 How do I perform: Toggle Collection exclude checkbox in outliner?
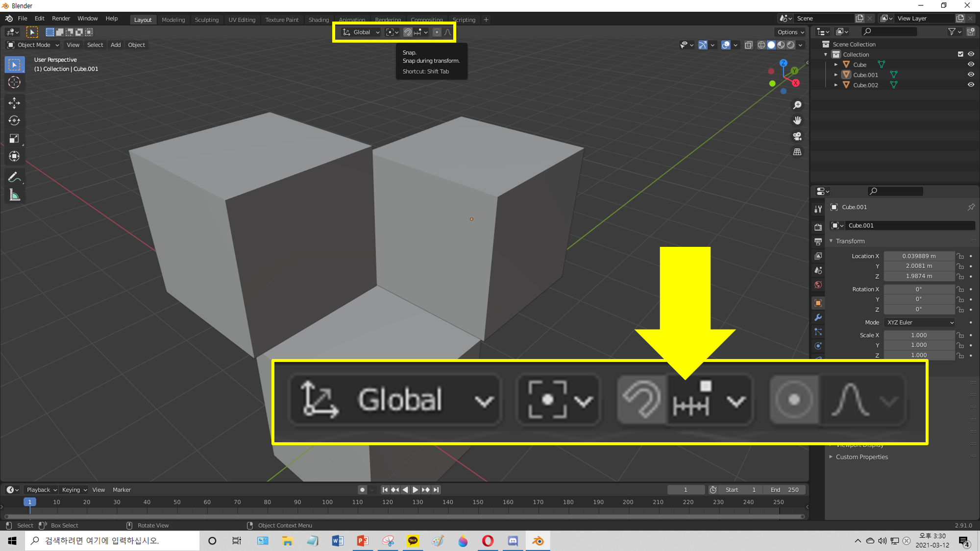(x=960, y=54)
